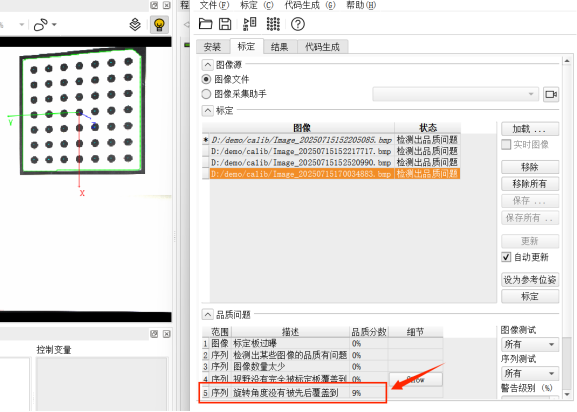The width and height of the screenshot is (577, 412).
Task: Open the image acquisition assistant combo box
Action: [456, 95]
